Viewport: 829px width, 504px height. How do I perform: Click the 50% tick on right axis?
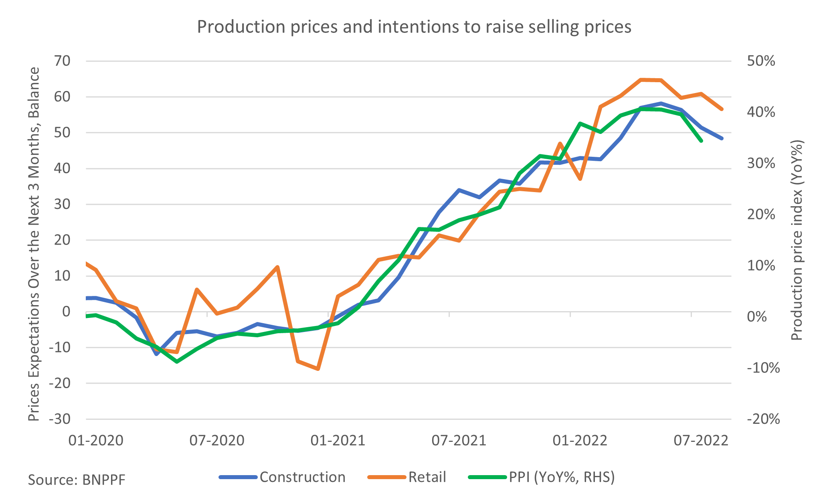pyautogui.click(x=761, y=61)
